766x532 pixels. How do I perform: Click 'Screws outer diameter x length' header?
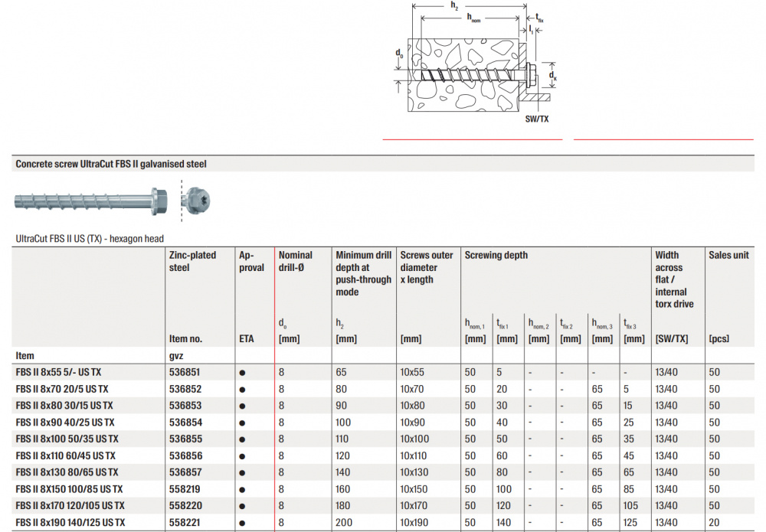[x=427, y=267]
